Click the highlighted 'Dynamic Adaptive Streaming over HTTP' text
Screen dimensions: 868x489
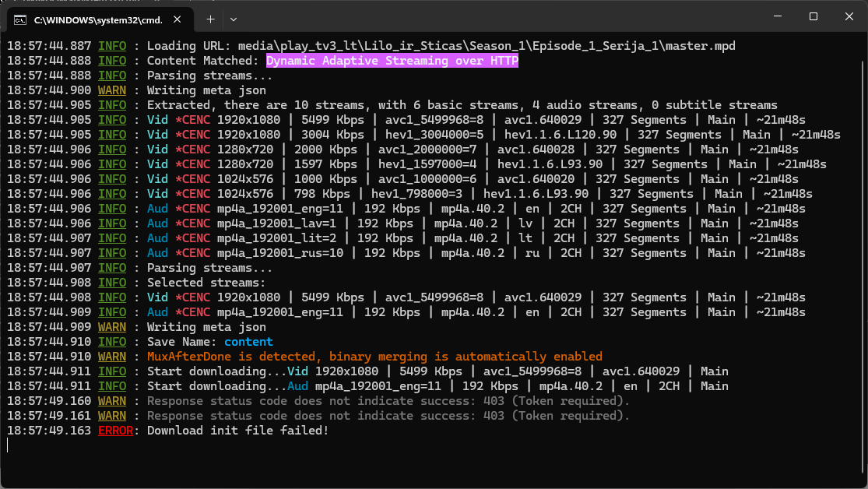click(x=392, y=61)
